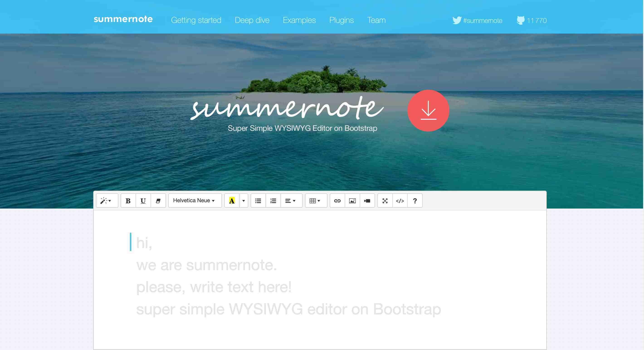Viewport: 644px width, 350px height.
Task: Navigate to the Getting started section
Action: 196,20
